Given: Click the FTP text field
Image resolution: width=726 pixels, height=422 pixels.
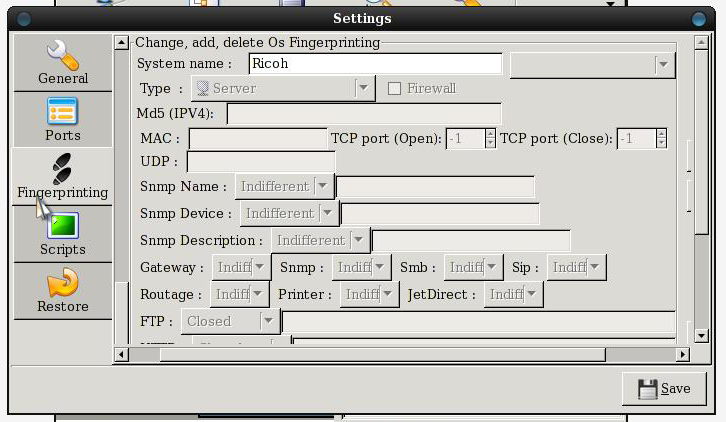Looking at the screenshot, I should (x=479, y=321).
